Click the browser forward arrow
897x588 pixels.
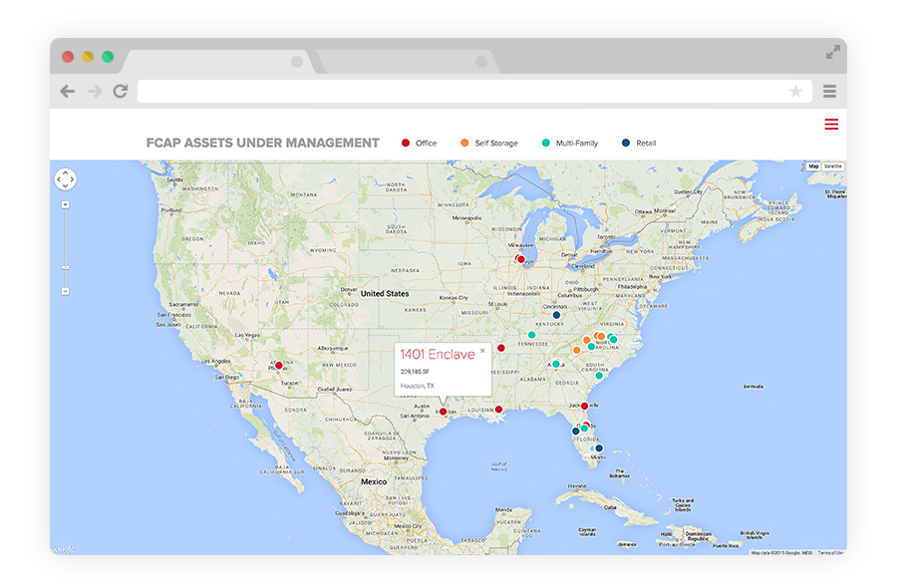(x=95, y=91)
